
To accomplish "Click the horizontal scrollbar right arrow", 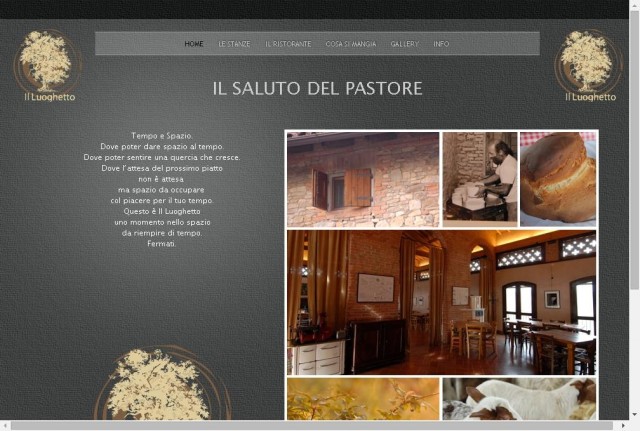I will [x=623, y=426].
